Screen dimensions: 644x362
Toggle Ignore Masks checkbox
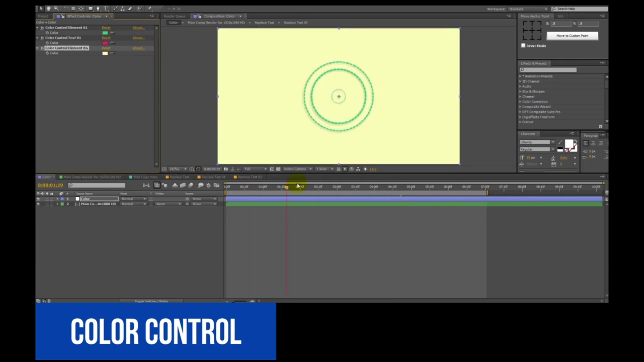coord(523,46)
